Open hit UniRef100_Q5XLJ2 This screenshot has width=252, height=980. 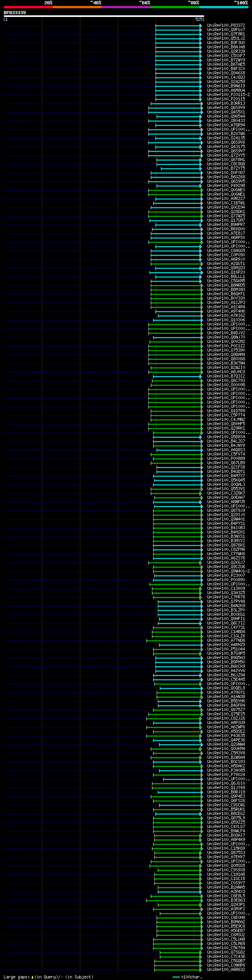(226, 38)
